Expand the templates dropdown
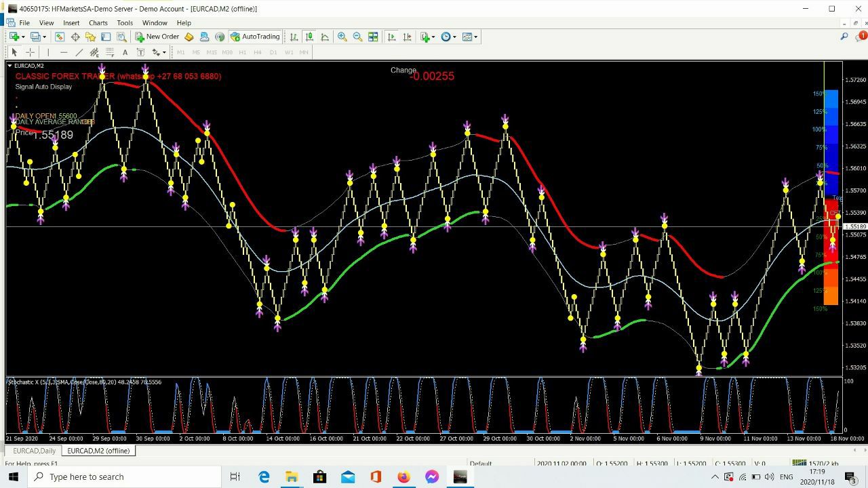 click(x=475, y=37)
